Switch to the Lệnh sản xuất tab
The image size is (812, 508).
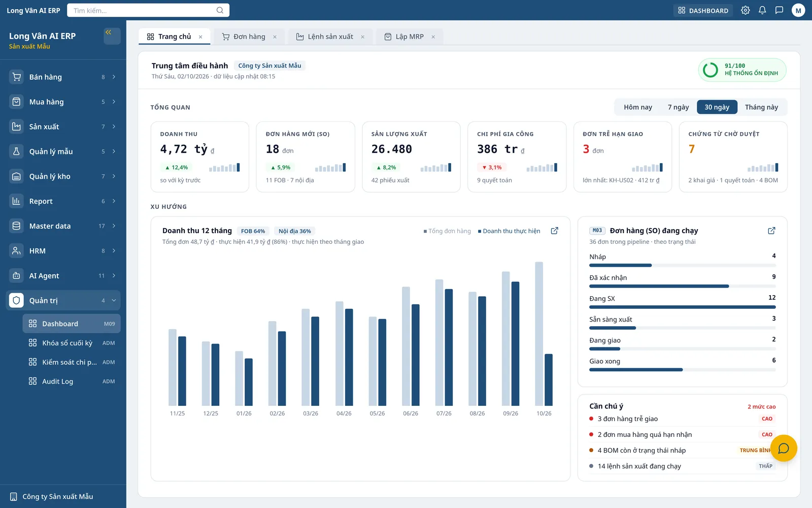click(x=330, y=37)
